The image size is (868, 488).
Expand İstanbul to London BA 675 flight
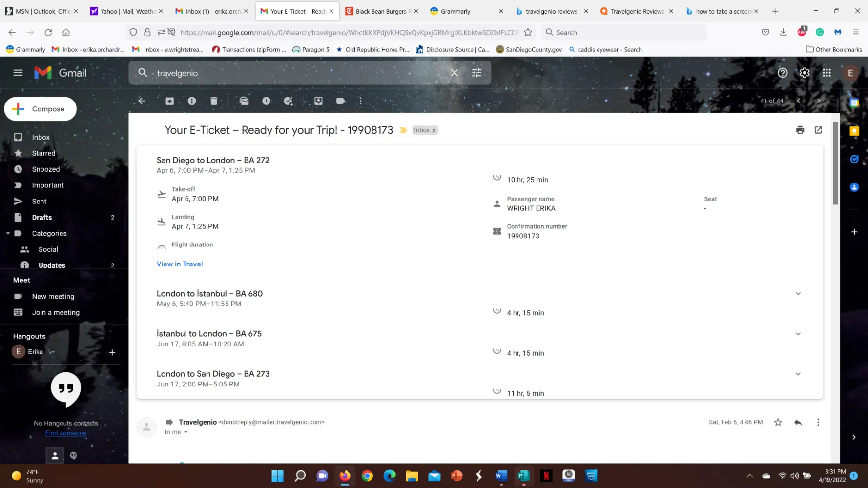pos(798,334)
